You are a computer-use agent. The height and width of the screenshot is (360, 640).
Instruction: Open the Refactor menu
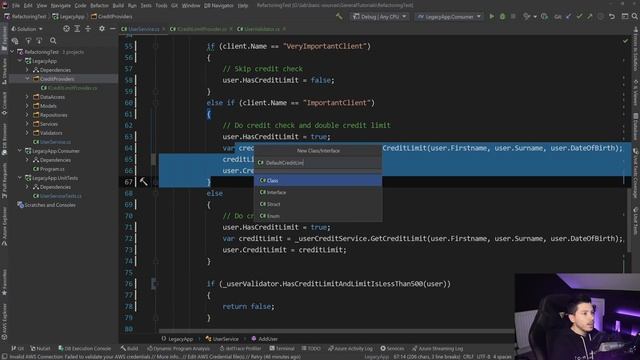point(99,5)
